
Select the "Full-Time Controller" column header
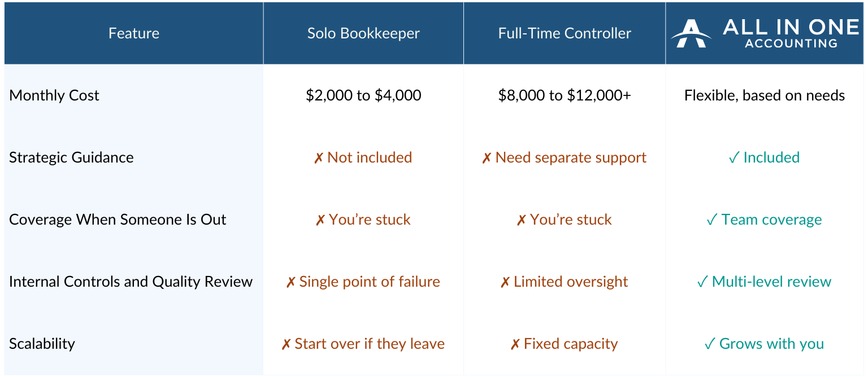pyautogui.click(x=565, y=33)
